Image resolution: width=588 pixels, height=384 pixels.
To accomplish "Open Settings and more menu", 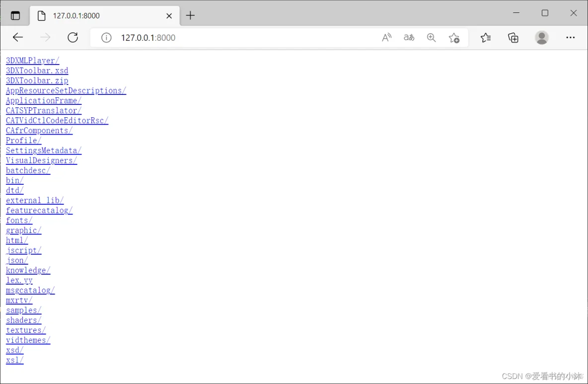I will click(571, 37).
